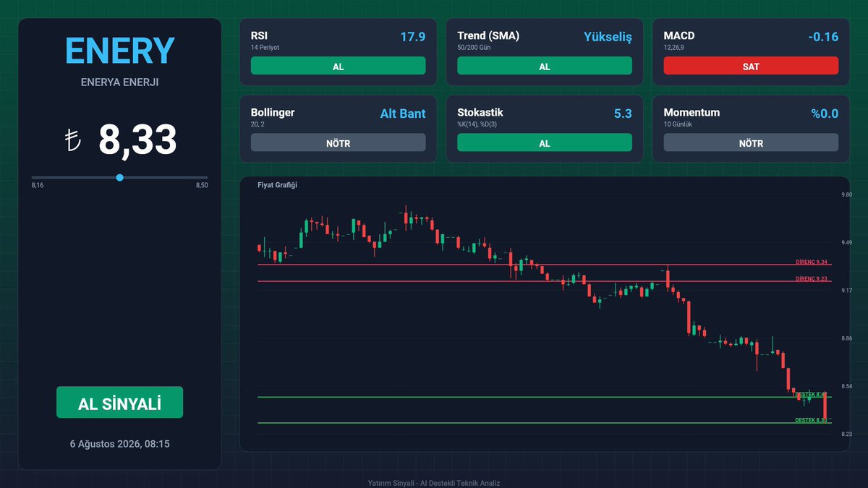Image resolution: width=868 pixels, height=488 pixels.
Task: Click the Trend (SMA) indicator label
Action: tap(488, 35)
